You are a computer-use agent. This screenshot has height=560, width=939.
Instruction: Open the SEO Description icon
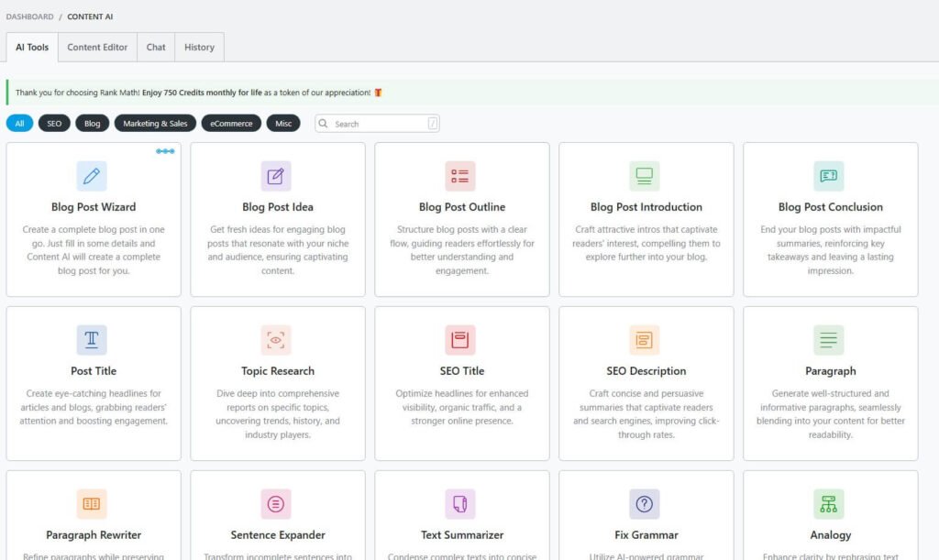[x=645, y=340]
